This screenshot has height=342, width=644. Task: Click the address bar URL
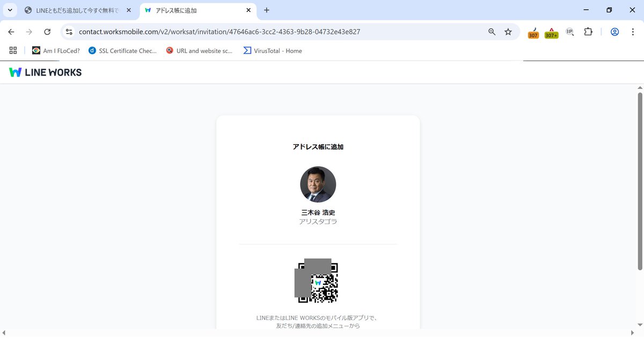[219, 32]
